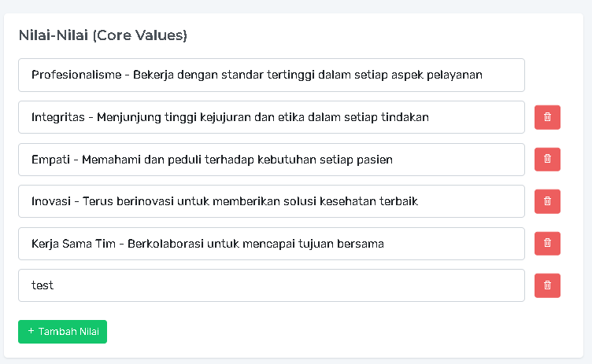The width and height of the screenshot is (592, 364).
Task: Click the input containing 'test'
Action: (271, 285)
